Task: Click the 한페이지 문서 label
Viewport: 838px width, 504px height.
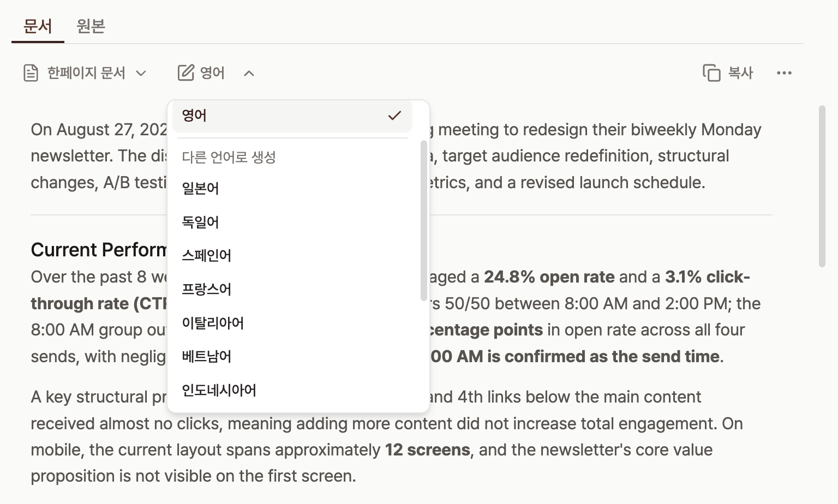Action: [x=86, y=73]
